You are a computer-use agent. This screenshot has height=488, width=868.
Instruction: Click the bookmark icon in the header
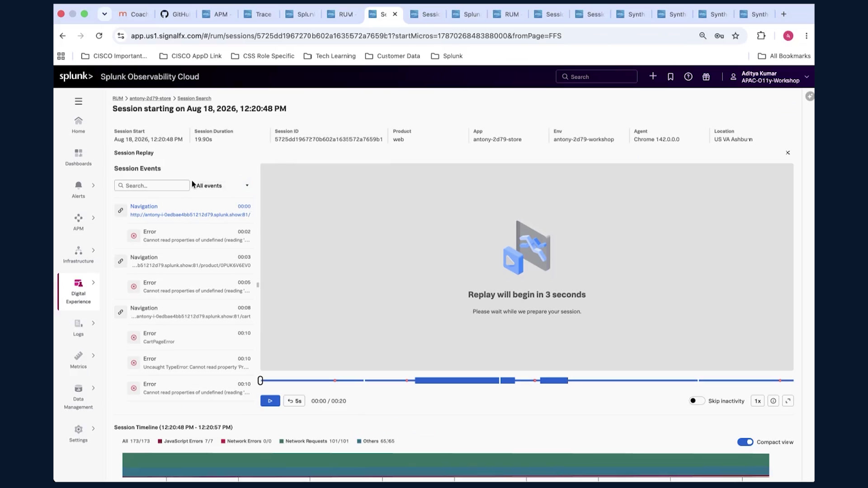(670, 77)
